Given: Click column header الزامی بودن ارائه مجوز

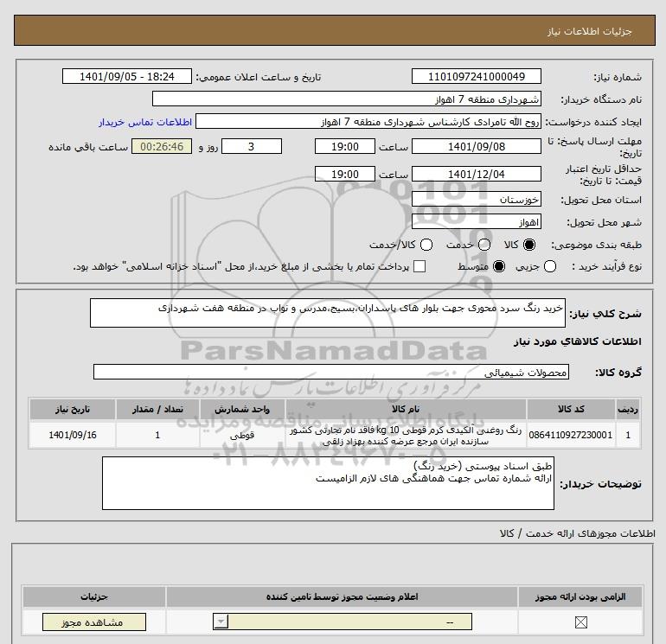Looking at the screenshot, I should [580, 596].
